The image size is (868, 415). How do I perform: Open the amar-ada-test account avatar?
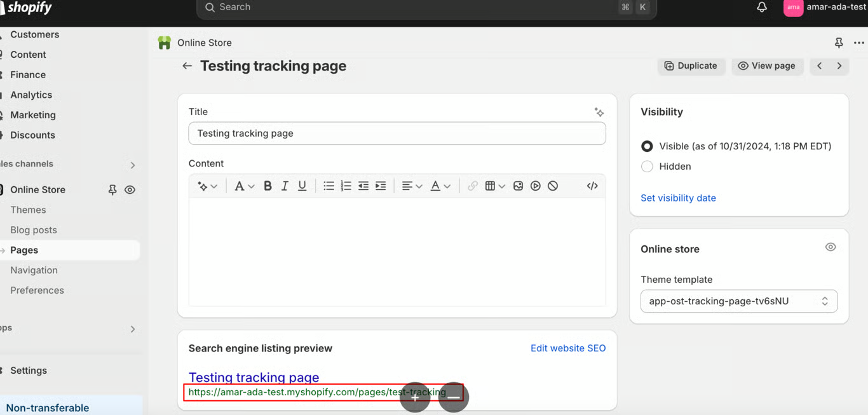793,8
